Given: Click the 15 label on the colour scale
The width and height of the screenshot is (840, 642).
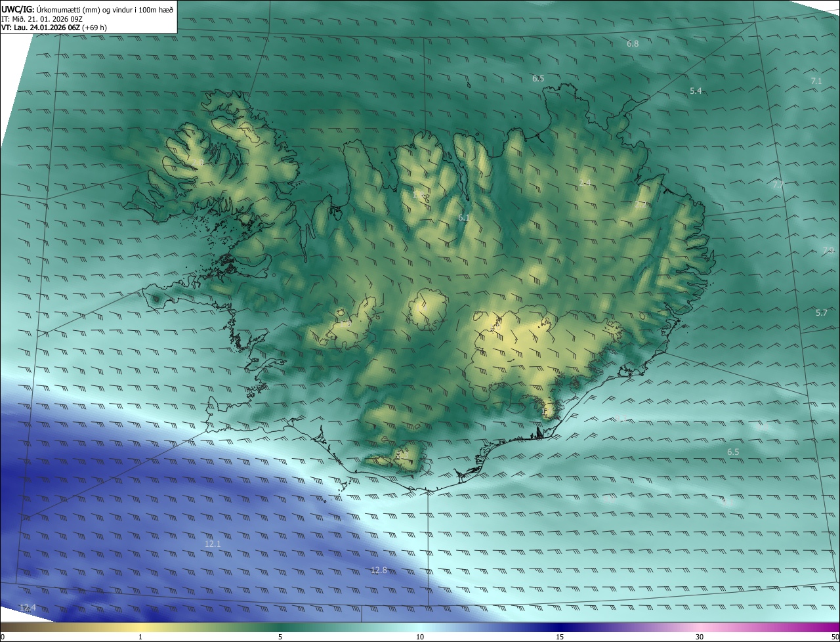Looking at the screenshot, I should point(560,637).
